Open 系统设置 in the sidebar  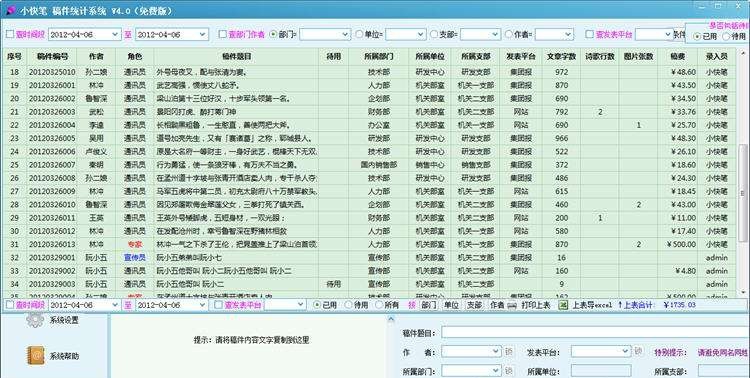pyautogui.click(x=64, y=320)
